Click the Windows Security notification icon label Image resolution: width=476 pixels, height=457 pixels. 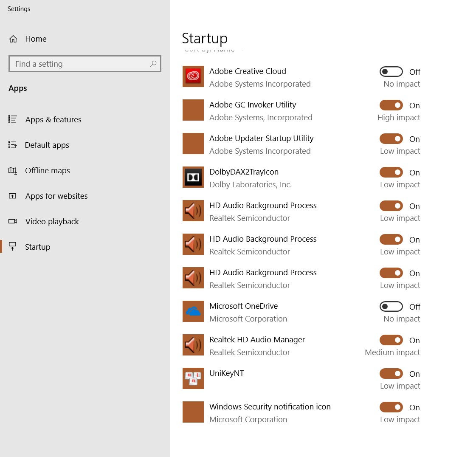pos(270,406)
